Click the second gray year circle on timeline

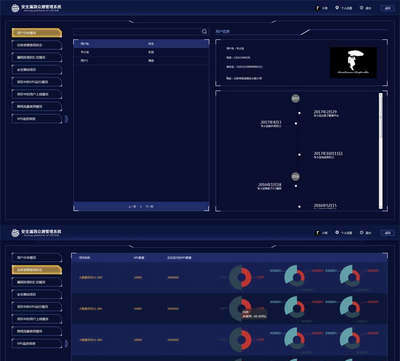tap(295, 176)
